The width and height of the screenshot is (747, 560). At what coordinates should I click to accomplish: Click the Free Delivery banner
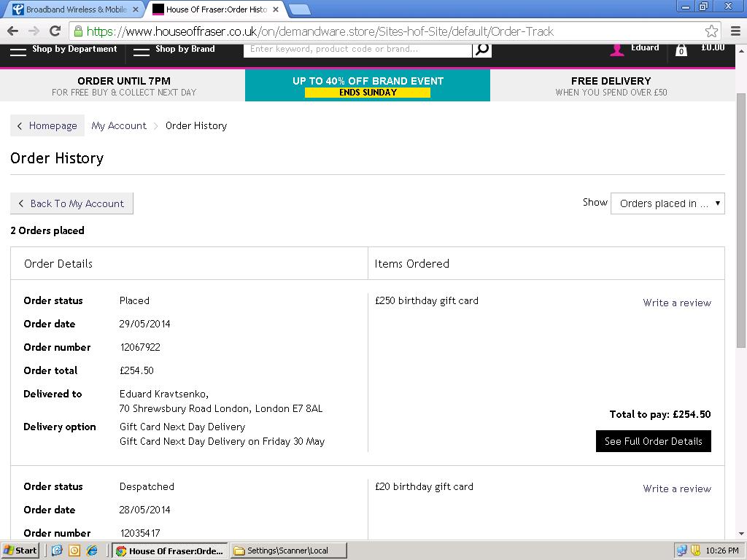[x=611, y=86]
